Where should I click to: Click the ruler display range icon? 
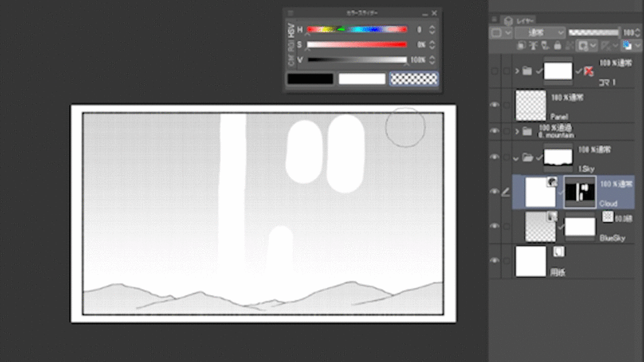605,46
